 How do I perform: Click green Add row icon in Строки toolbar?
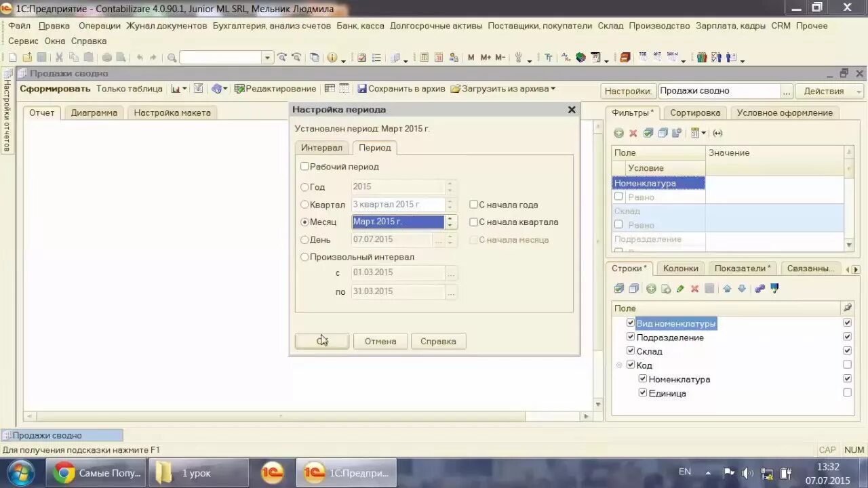click(x=651, y=289)
